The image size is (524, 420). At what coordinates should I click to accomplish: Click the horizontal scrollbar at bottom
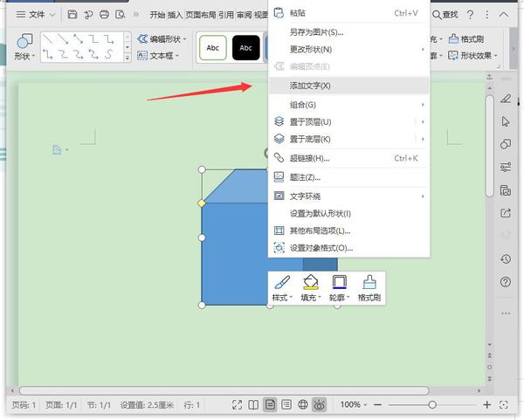(x=224, y=390)
